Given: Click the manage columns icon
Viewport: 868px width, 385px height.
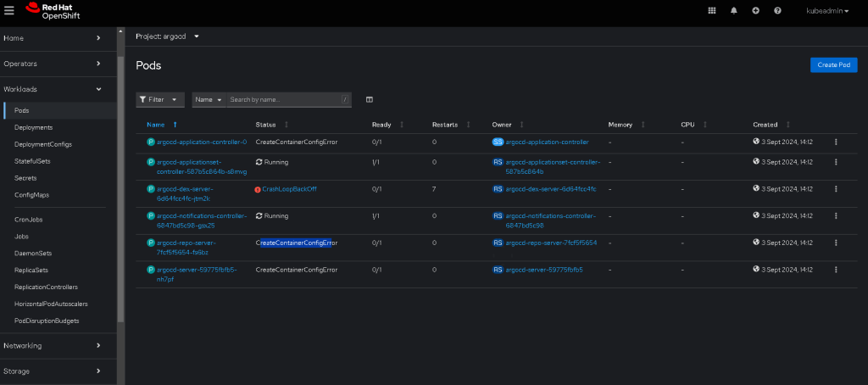Looking at the screenshot, I should (x=370, y=100).
